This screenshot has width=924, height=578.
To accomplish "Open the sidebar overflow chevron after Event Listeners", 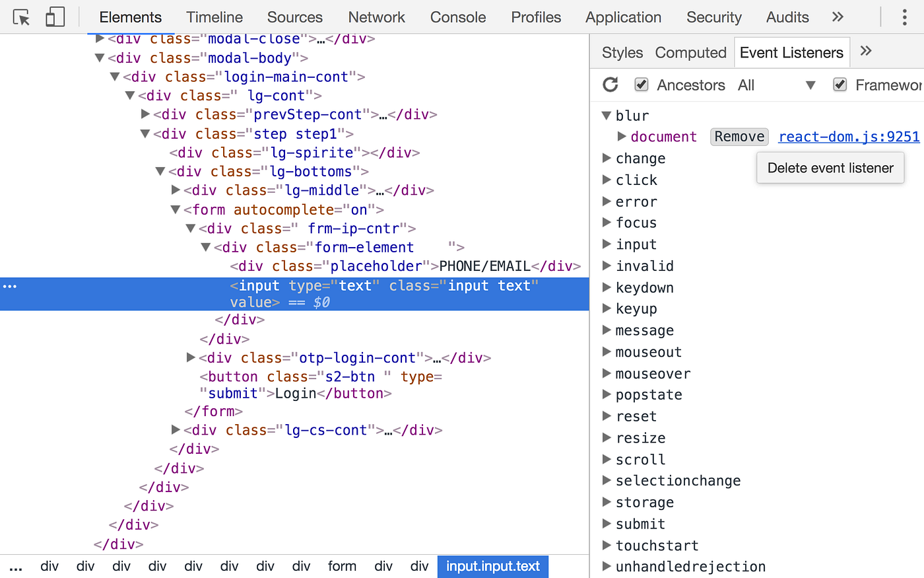I will tap(865, 52).
